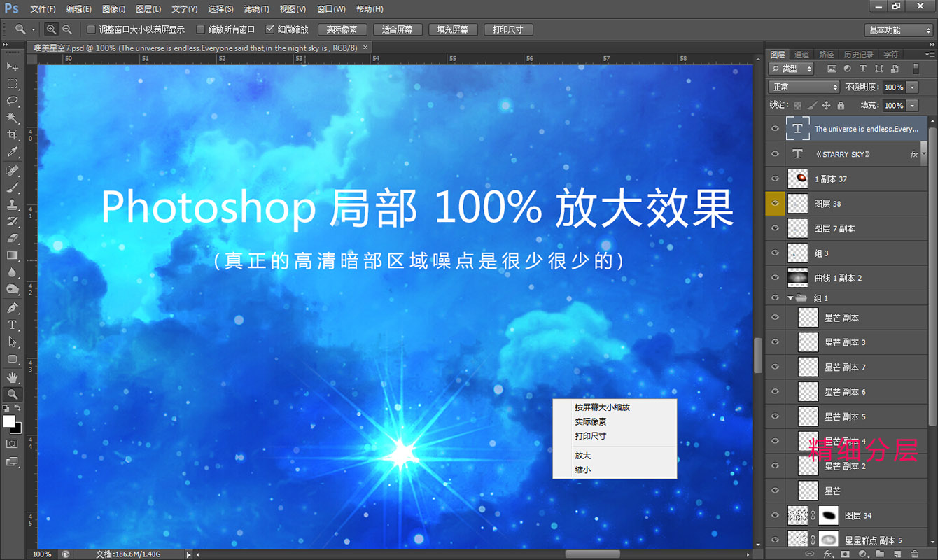Hide the 曲线 1 副本 2 layer
The width and height of the screenshot is (938, 560).
coord(775,278)
